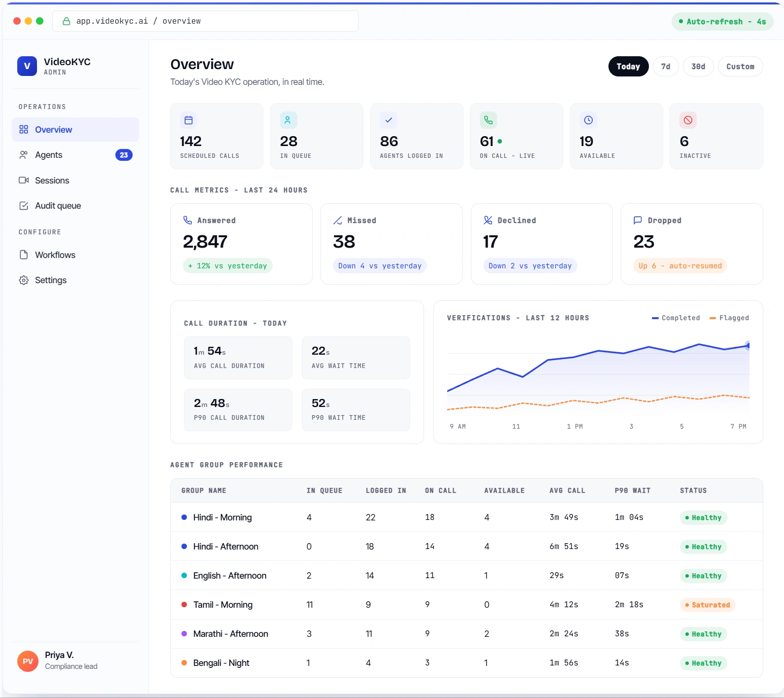Click the 1m 54s avg call duration tile

pos(238,358)
